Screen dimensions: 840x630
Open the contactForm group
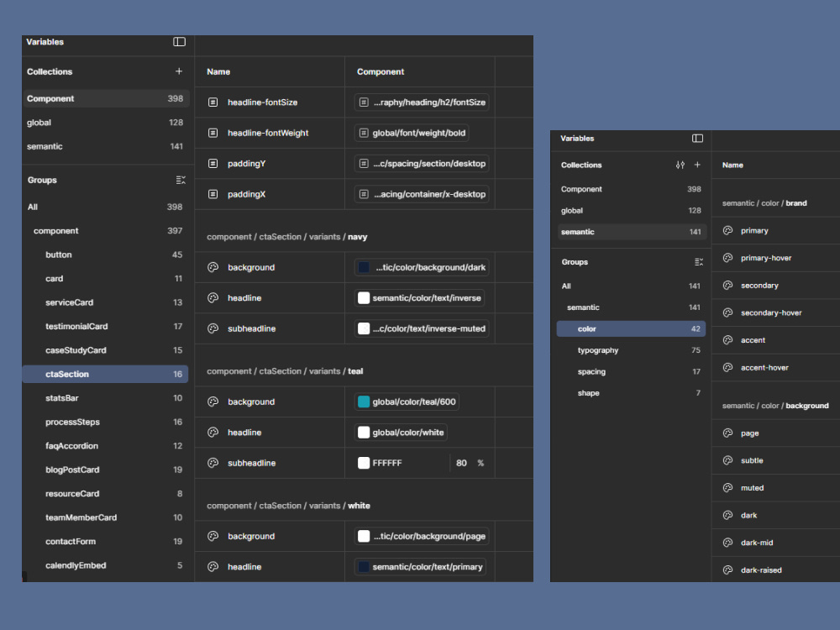pyautogui.click(x=106, y=542)
